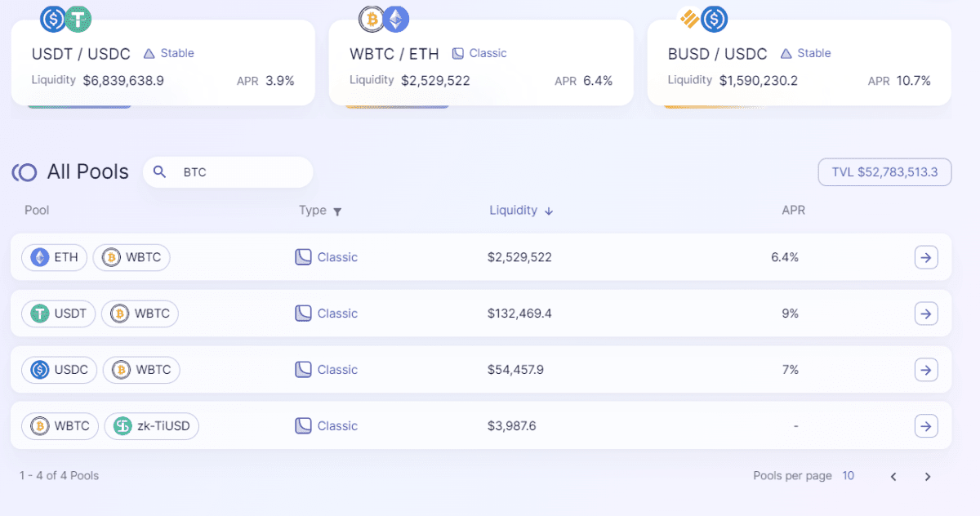Select the WBTC token chip in ETH row
This screenshot has height=516, width=980.
131,258
